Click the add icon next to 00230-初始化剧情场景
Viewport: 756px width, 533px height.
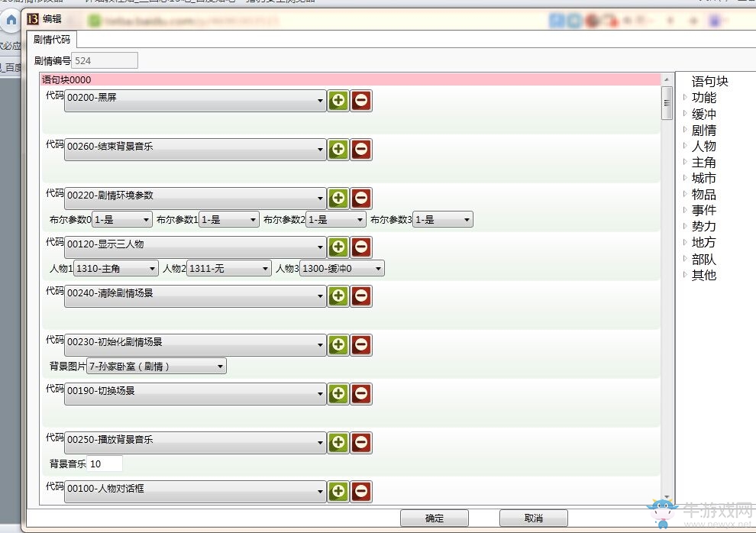click(x=338, y=344)
